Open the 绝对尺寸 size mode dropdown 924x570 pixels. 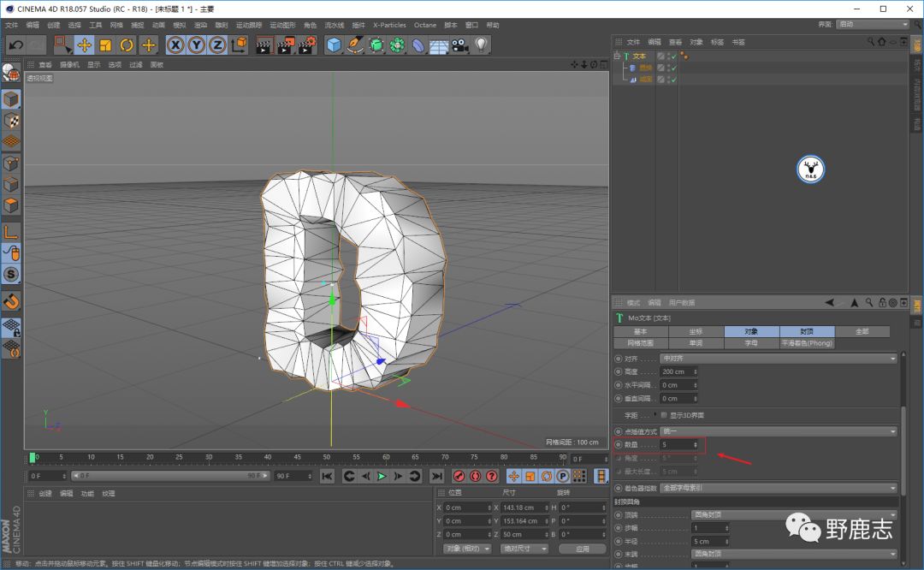524,549
